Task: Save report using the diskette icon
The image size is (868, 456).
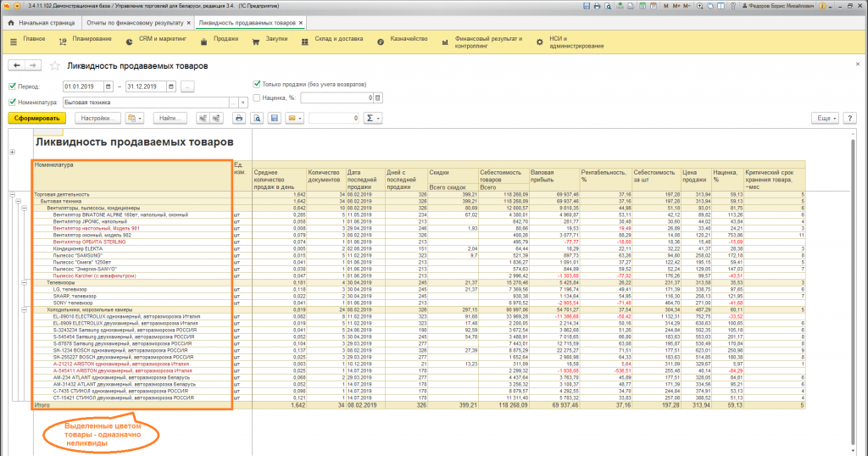Action: 274,118
